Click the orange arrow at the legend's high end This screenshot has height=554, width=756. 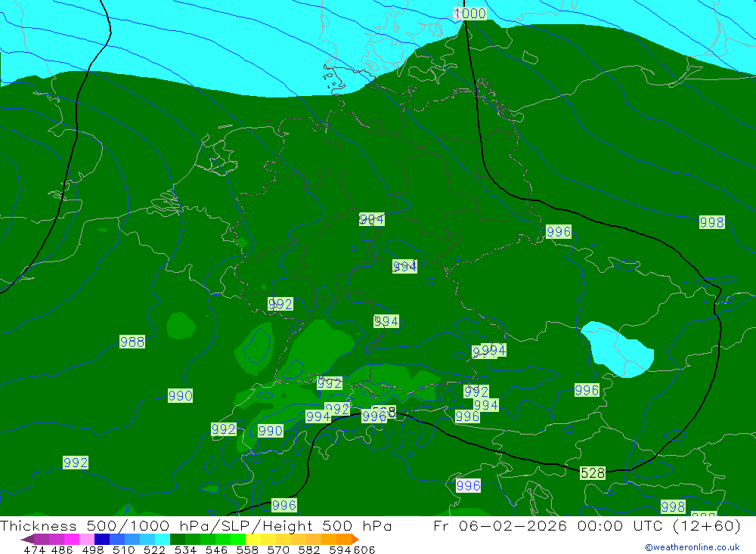pos(355,539)
